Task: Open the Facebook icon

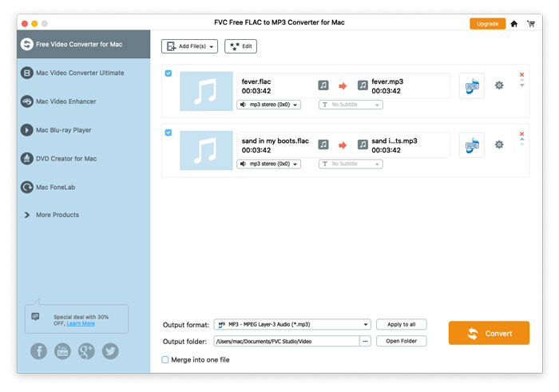Action: [x=38, y=351]
